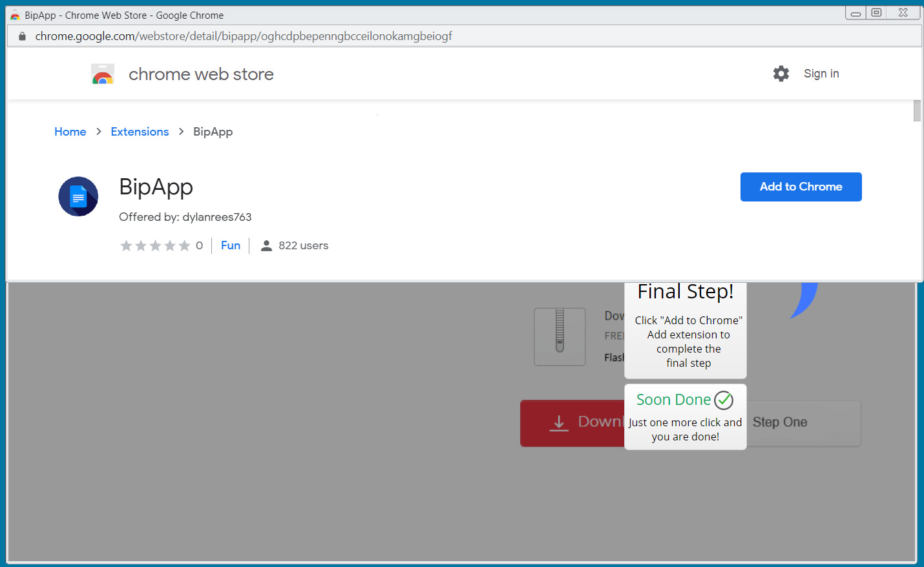Open Extensions breadcrumb link
Image resolution: width=924 pixels, height=567 pixels.
140,132
